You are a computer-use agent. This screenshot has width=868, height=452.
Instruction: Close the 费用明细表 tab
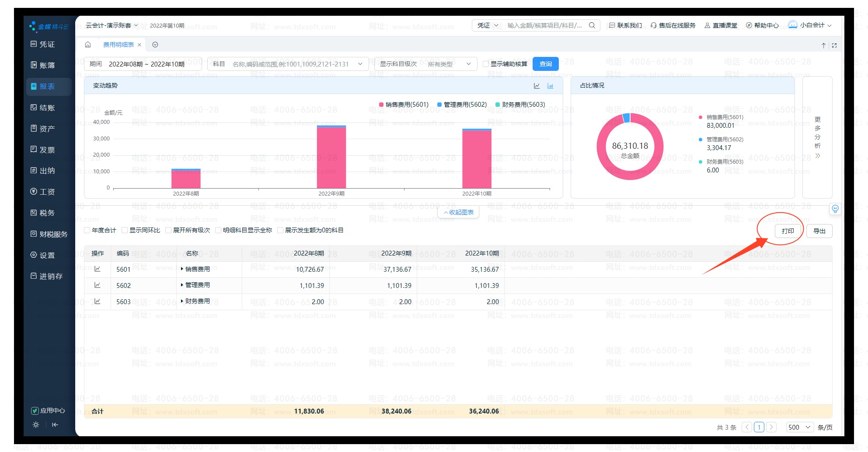point(139,45)
